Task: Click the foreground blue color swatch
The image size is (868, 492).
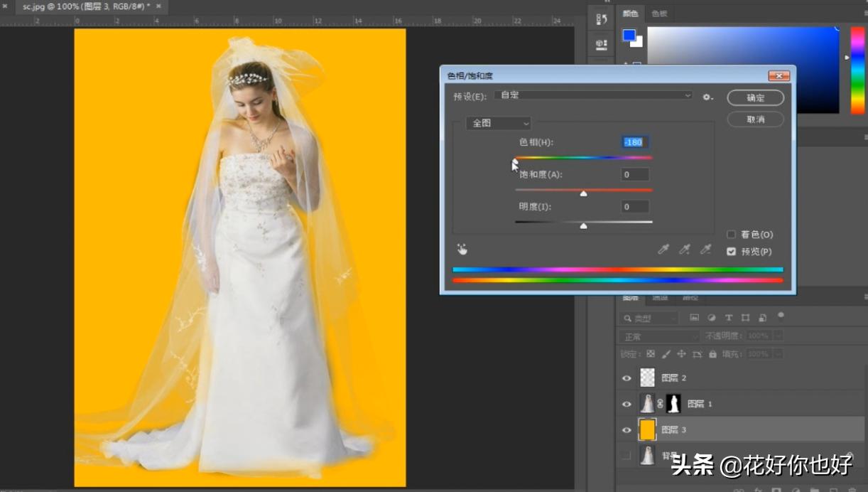Action: click(629, 36)
